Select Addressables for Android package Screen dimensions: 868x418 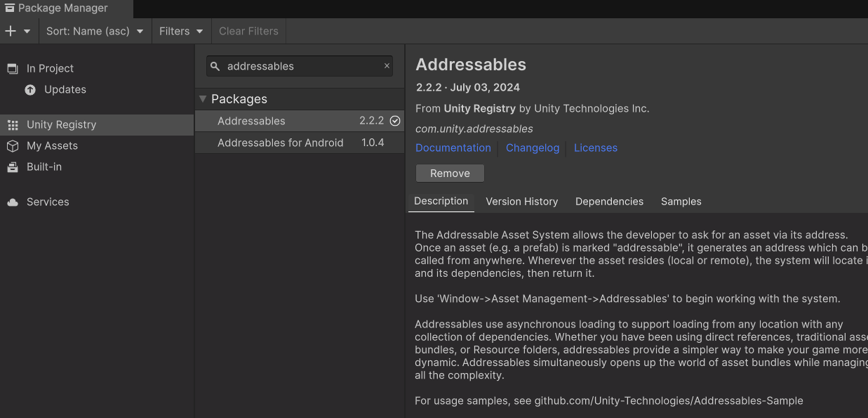pos(281,143)
